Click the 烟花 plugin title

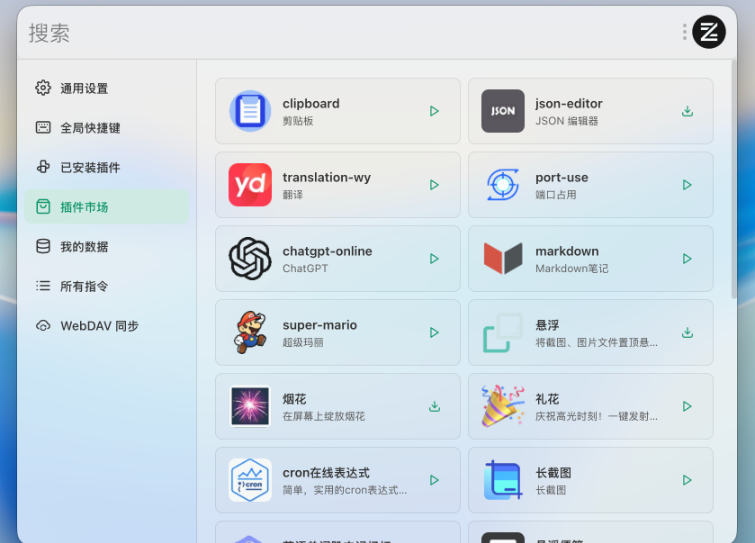click(294, 399)
